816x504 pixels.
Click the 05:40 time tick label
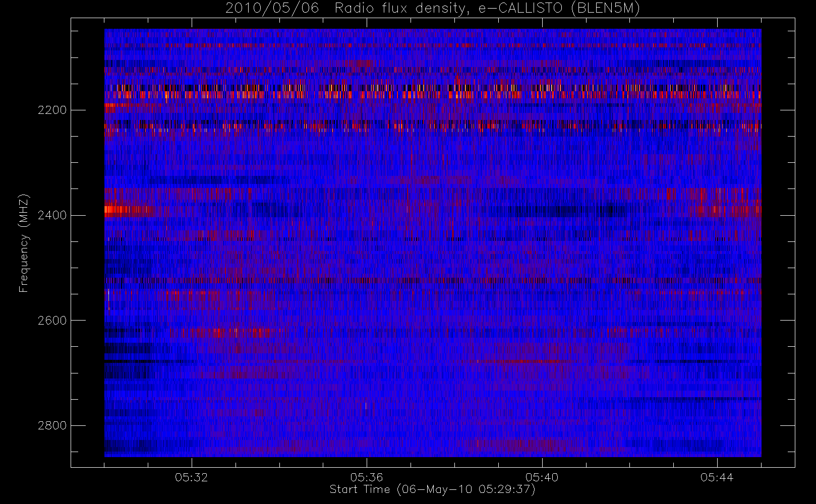[x=542, y=477]
